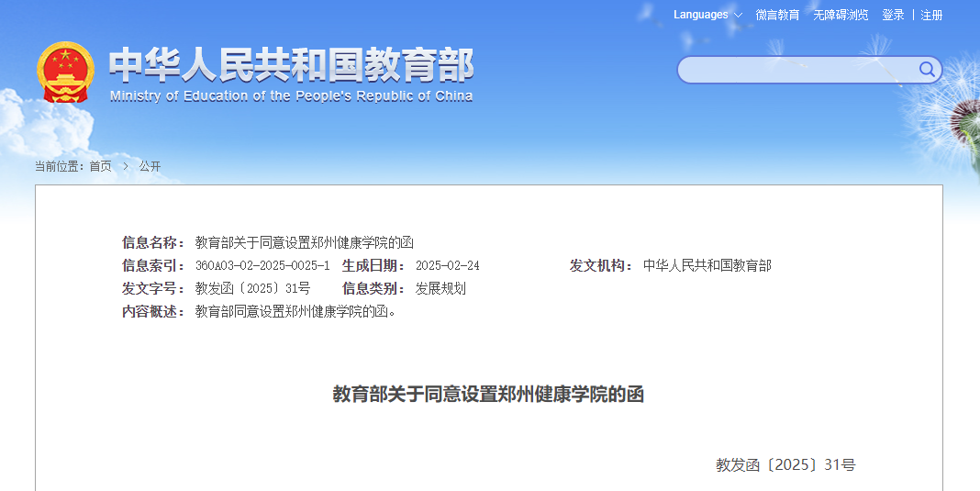Click the English ministry name subtitle
Image resolution: width=980 pixels, height=491 pixels.
point(291,95)
